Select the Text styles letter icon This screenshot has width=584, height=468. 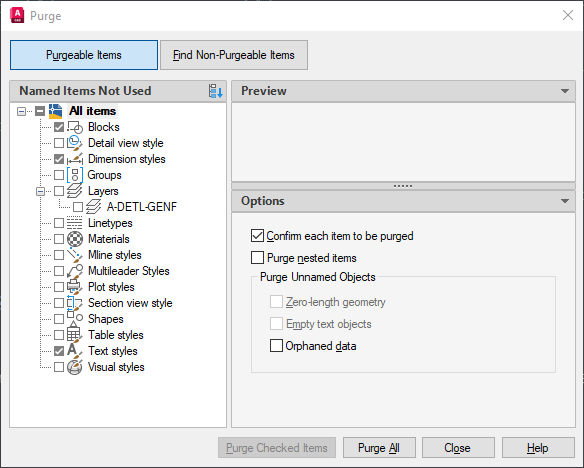point(74,351)
